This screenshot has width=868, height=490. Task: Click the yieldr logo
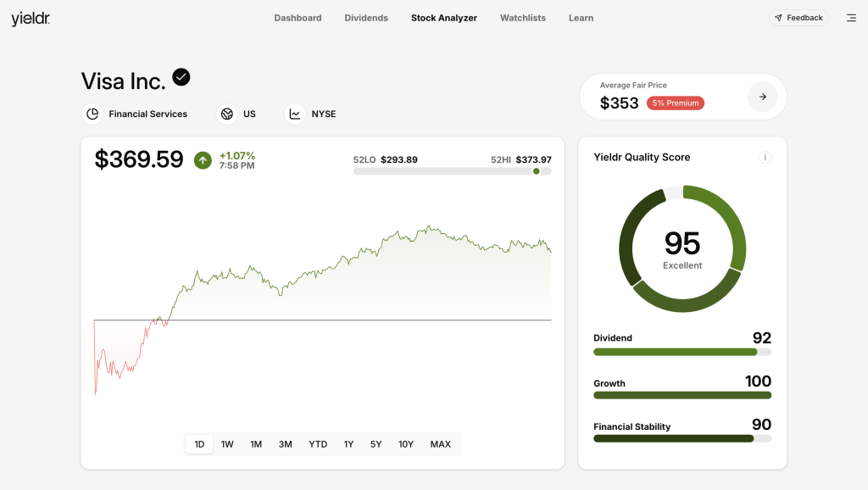31,19
